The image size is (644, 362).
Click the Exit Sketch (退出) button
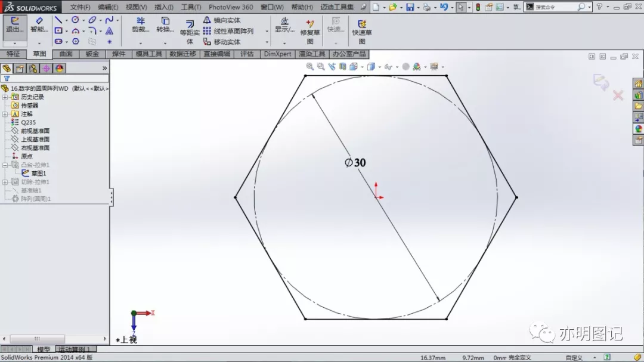coord(15,26)
